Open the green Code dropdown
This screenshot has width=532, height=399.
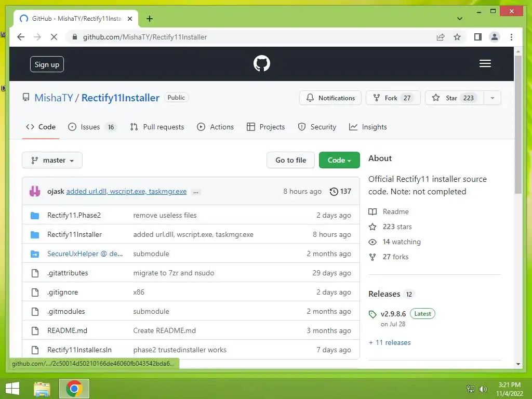pos(339,160)
